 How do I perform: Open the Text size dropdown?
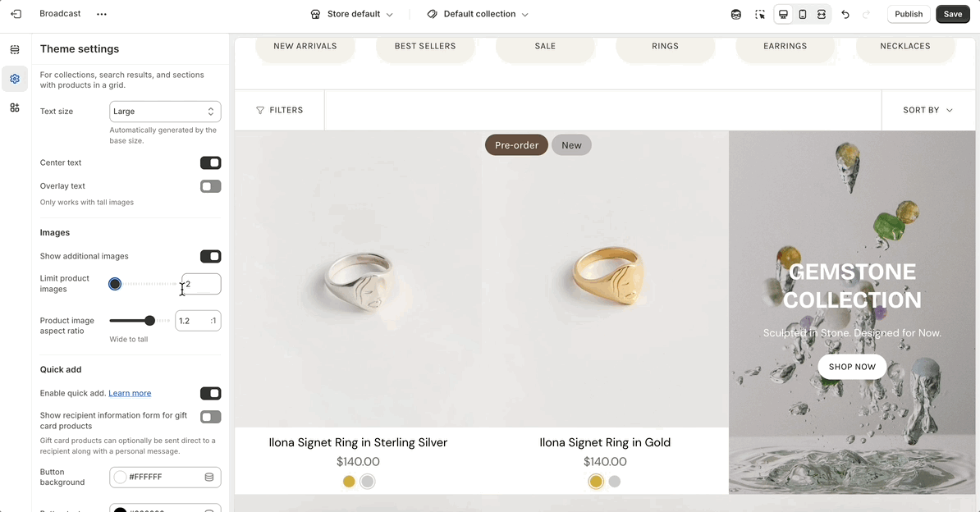pos(165,112)
